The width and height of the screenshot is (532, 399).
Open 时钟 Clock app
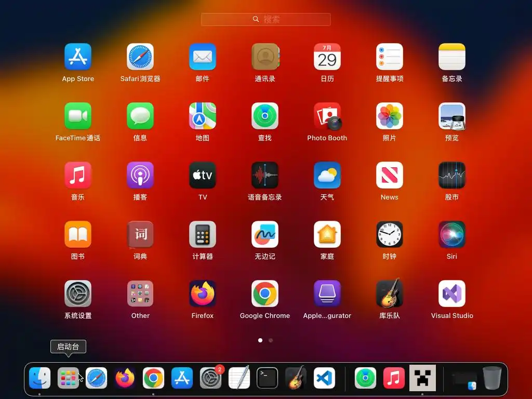tap(390, 234)
